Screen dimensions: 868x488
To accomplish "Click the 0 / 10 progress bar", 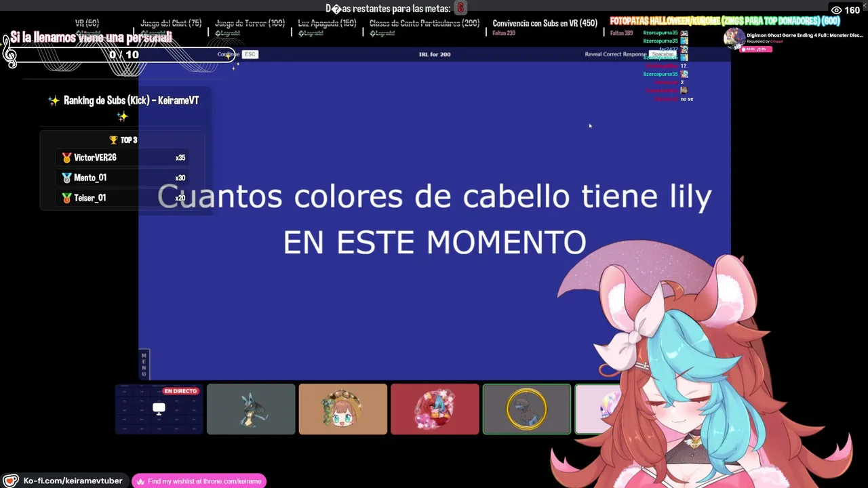I will 124,55.
